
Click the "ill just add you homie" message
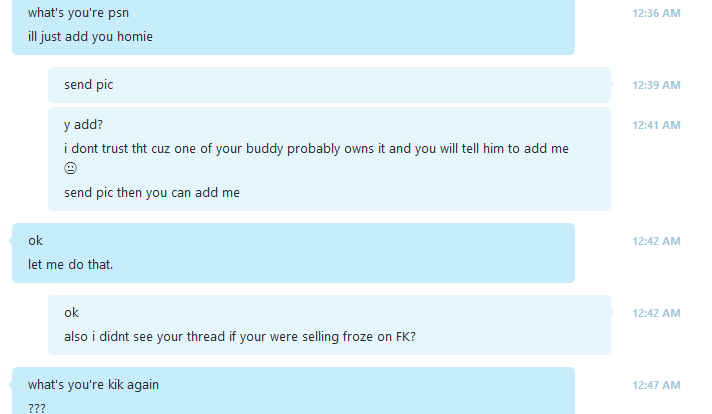click(90, 36)
